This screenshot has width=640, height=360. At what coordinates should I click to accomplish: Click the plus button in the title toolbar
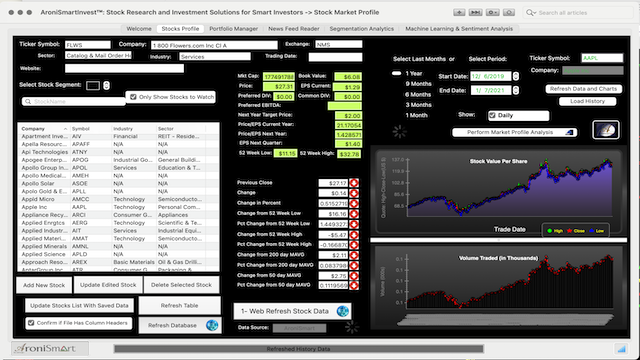459,13
